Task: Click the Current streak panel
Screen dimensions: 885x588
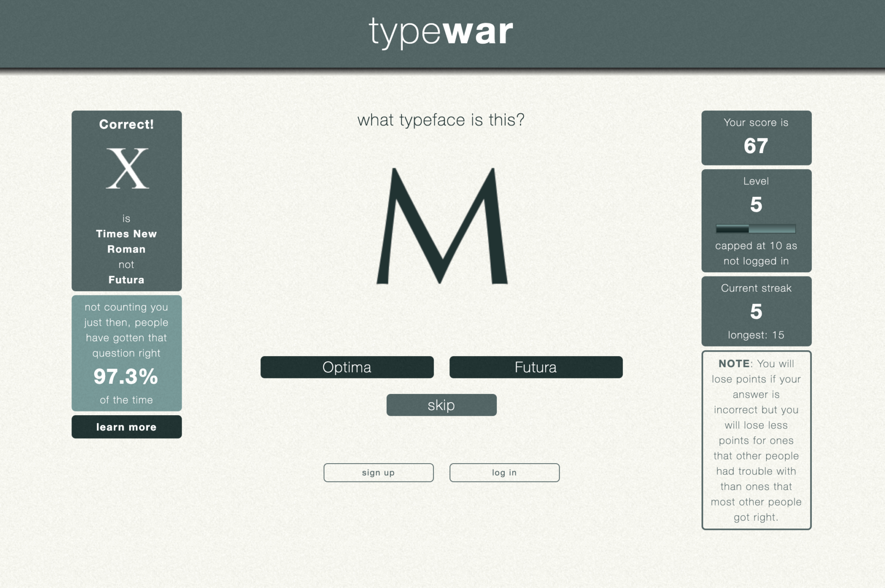Action: (x=756, y=311)
